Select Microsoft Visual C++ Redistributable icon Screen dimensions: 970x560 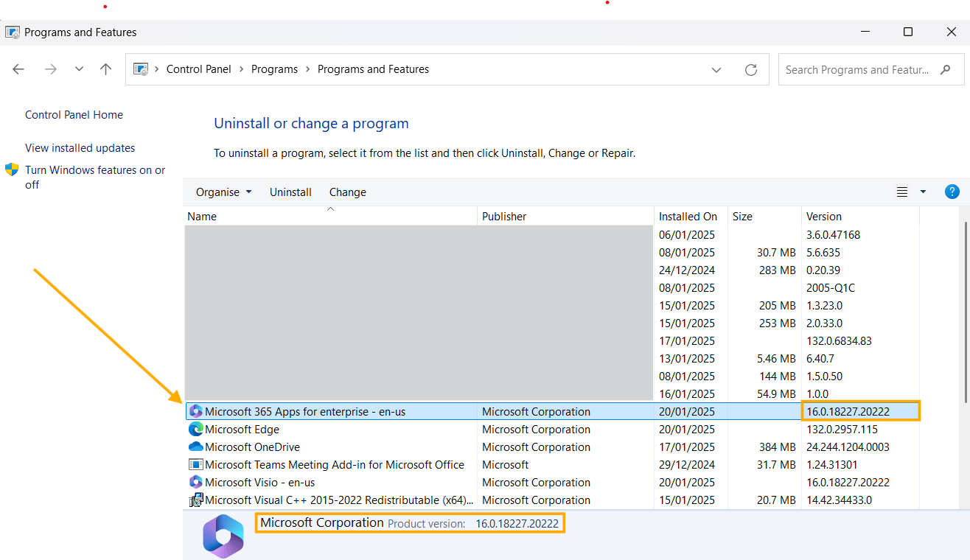195,500
